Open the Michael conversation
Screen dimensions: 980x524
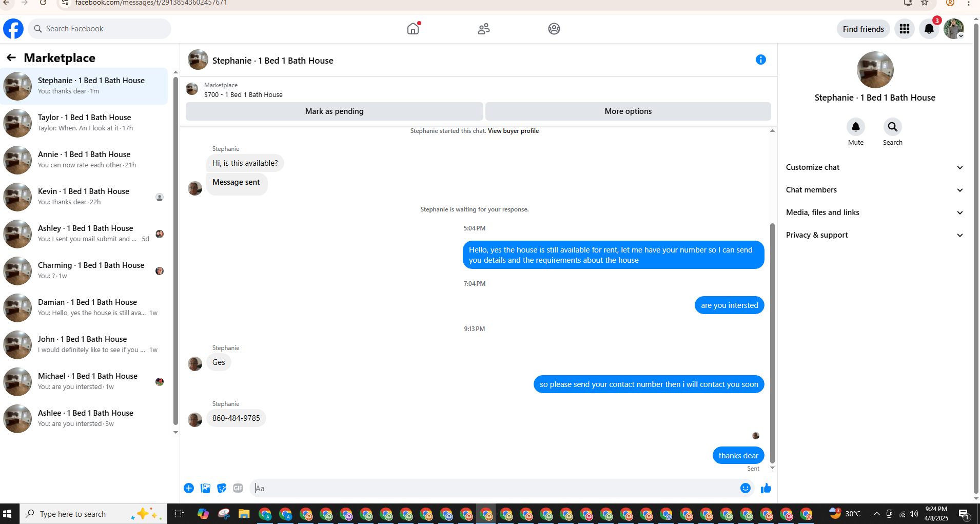[84, 382]
